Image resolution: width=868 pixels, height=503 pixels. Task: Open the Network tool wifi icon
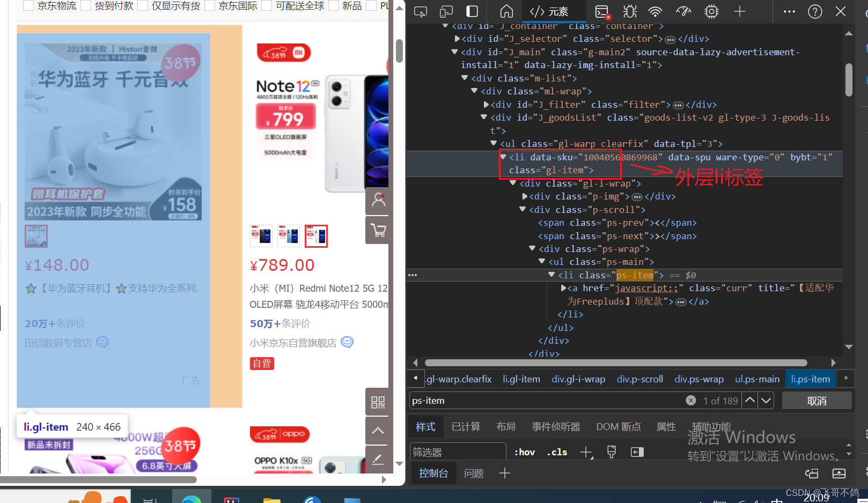click(656, 12)
